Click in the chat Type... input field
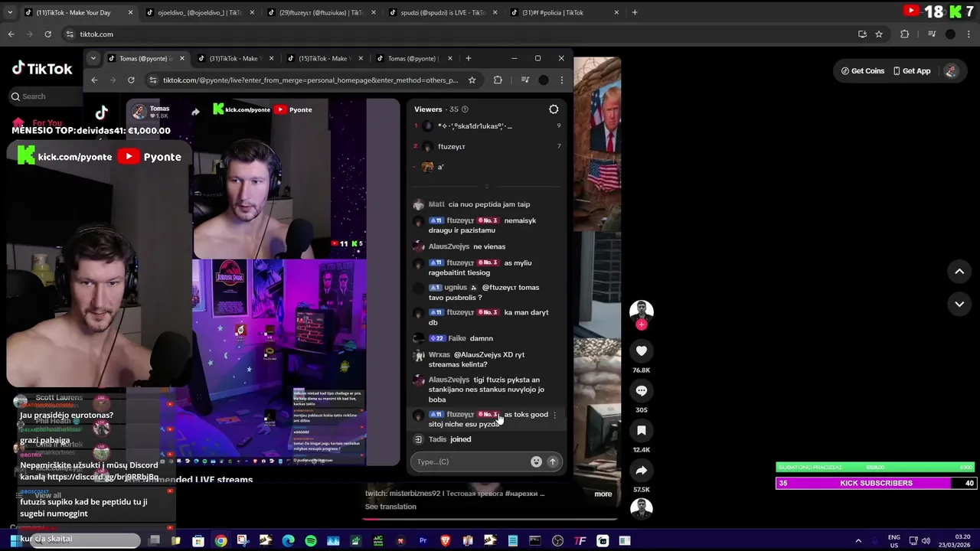The width and height of the screenshot is (980, 551). pyautogui.click(x=471, y=461)
